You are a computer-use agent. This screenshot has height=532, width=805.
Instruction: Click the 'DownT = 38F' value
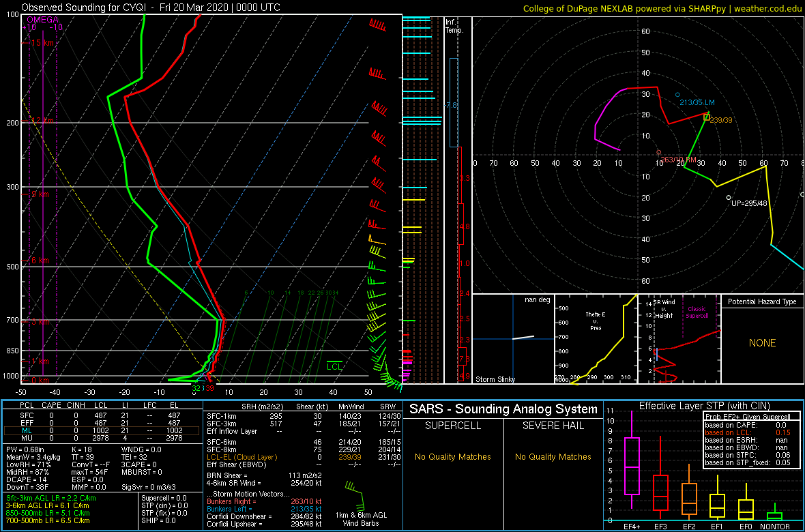point(27,487)
